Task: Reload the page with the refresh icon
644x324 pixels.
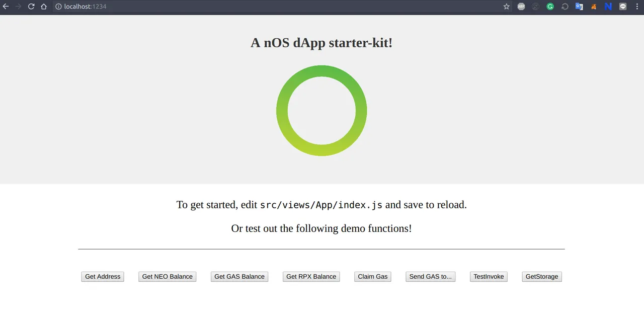Action: point(31,7)
